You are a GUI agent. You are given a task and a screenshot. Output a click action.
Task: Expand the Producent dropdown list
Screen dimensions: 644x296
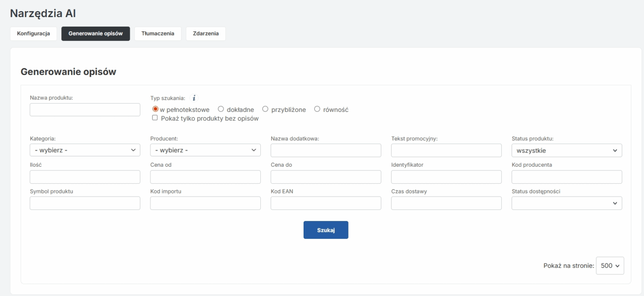click(205, 150)
